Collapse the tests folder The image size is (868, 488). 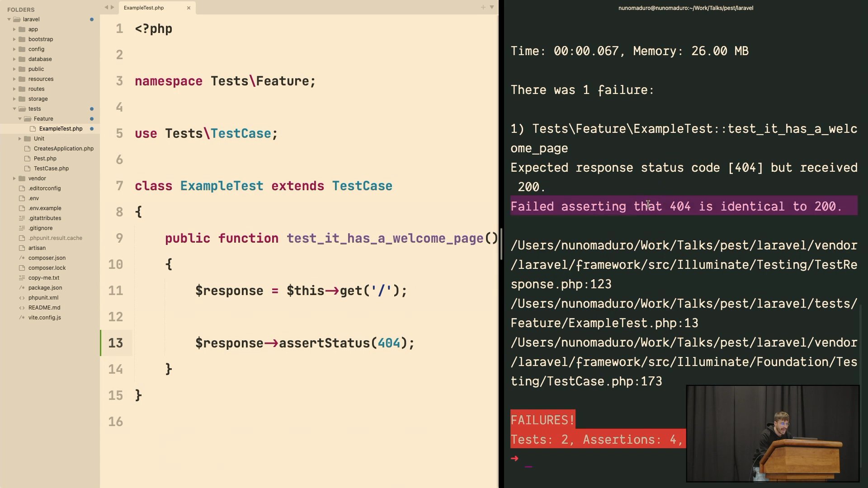click(14, 109)
